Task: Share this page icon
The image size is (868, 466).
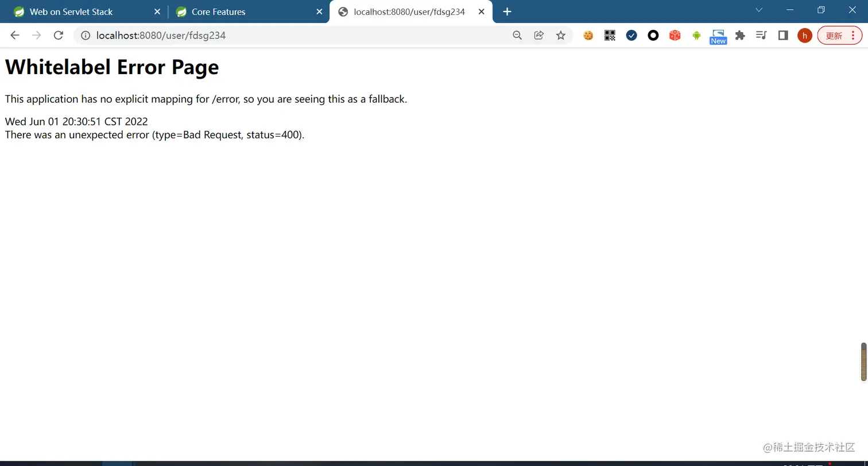Action: pyautogui.click(x=539, y=36)
